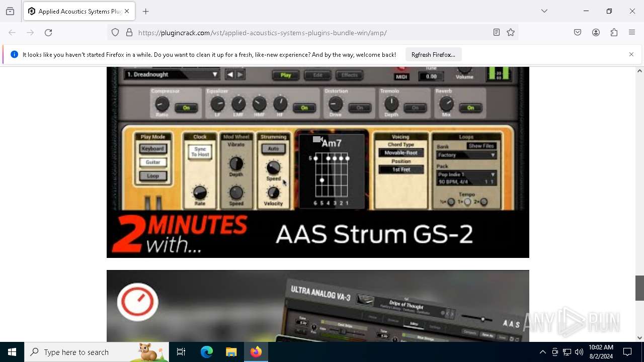The height and width of the screenshot is (362, 644).
Task: Open the AAS Strum GS-2 video thumbnail
Action: [318, 162]
